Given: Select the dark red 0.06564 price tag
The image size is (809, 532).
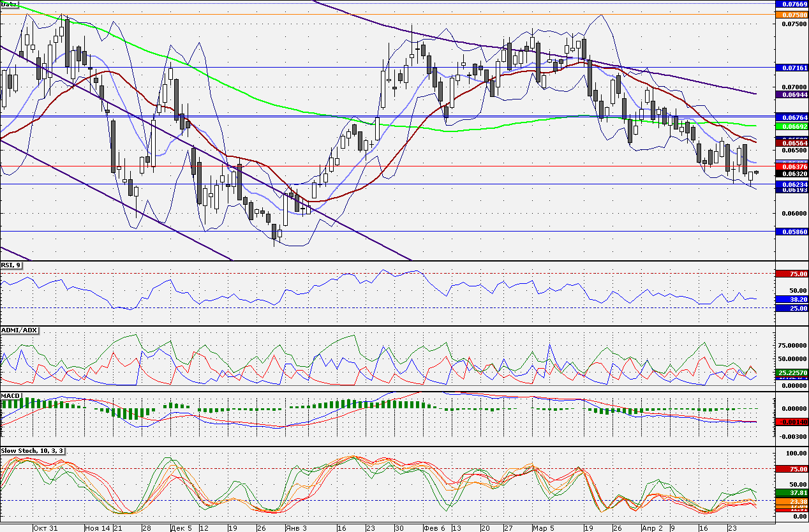Looking at the screenshot, I should (792, 144).
